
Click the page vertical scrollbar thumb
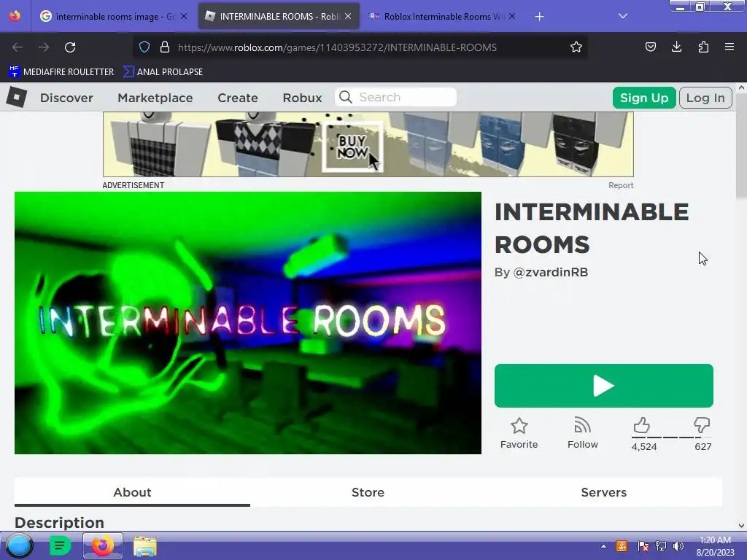pyautogui.click(x=741, y=146)
